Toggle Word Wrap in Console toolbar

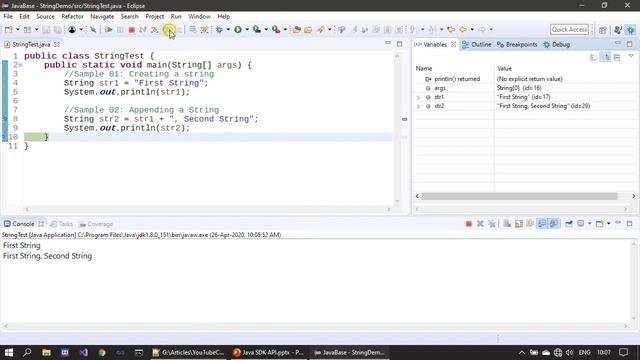[530, 224]
